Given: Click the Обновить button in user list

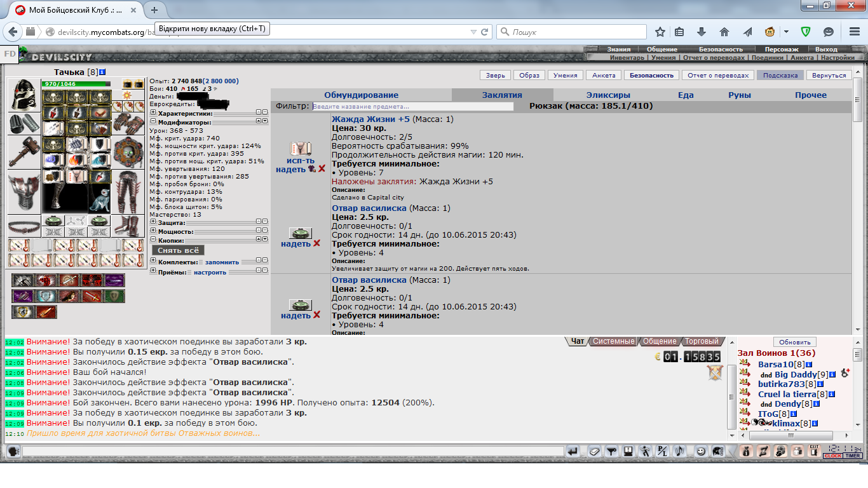Looking at the screenshot, I should pos(795,342).
